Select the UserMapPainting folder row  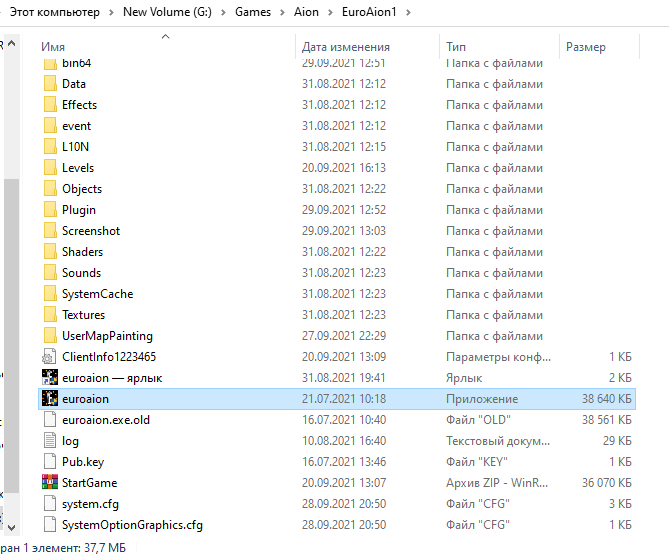coord(107,336)
